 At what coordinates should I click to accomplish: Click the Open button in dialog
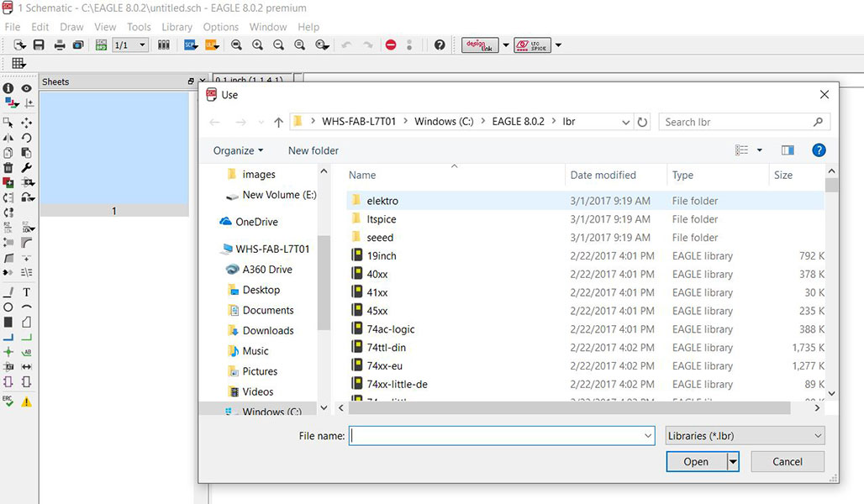[697, 462]
